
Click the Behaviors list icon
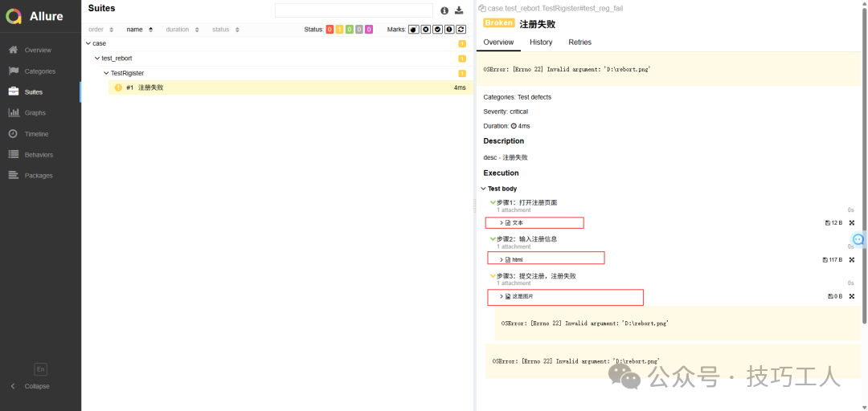tap(14, 154)
